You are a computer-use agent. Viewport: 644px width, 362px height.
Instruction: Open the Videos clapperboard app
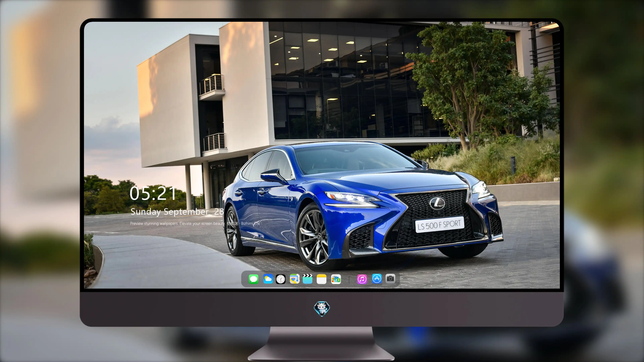point(308,279)
